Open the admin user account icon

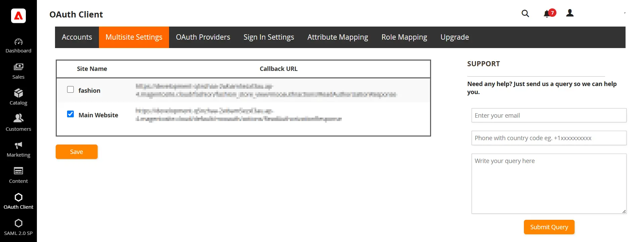click(x=570, y=13)
